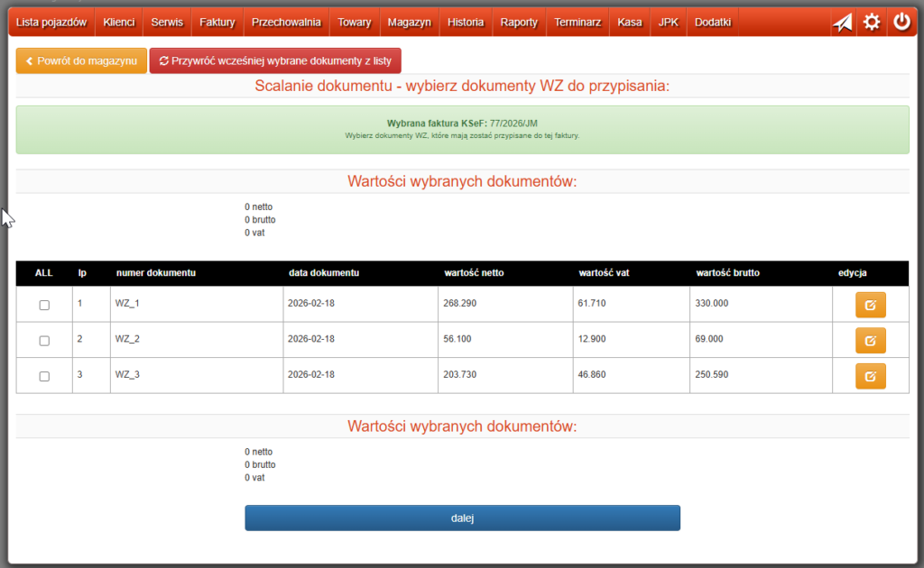Open edit icon for WZ_2 row
The image size is (924, 568).
click(x=870, y=341)
